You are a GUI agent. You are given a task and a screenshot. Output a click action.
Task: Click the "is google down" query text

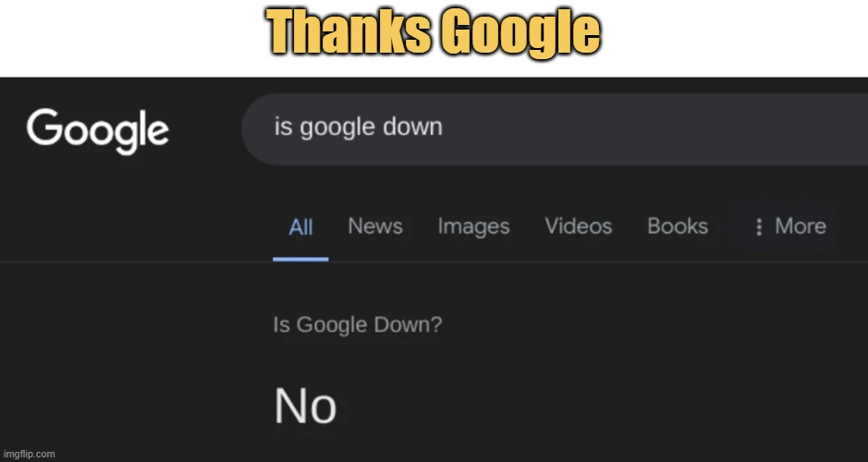(359, 128)
